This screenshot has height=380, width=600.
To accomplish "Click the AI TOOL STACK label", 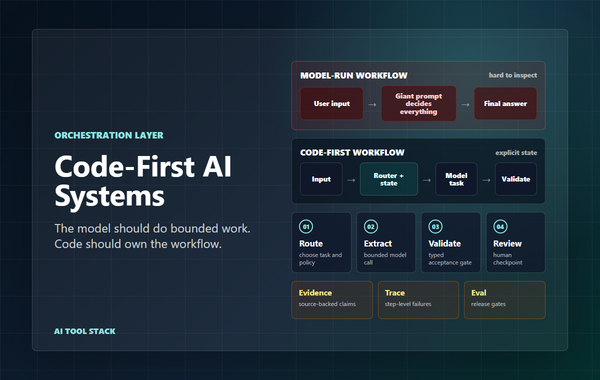I will pos(85,331).
